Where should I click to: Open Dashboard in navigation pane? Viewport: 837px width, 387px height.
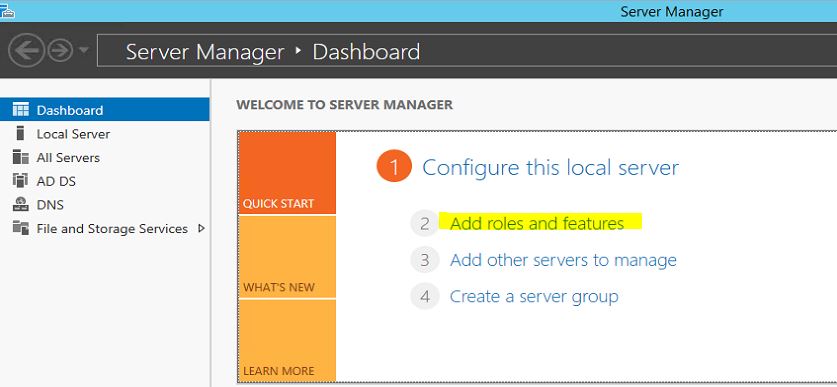tap(105, 110)
